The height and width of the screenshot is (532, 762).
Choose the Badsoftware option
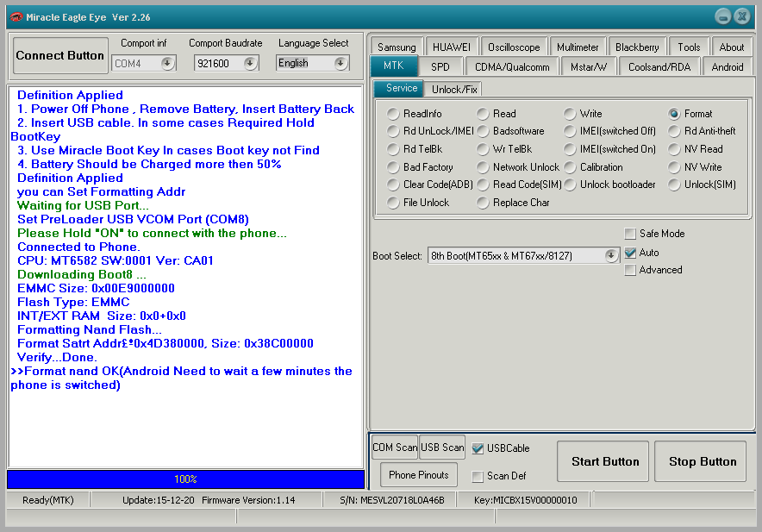tap(483, 131)
